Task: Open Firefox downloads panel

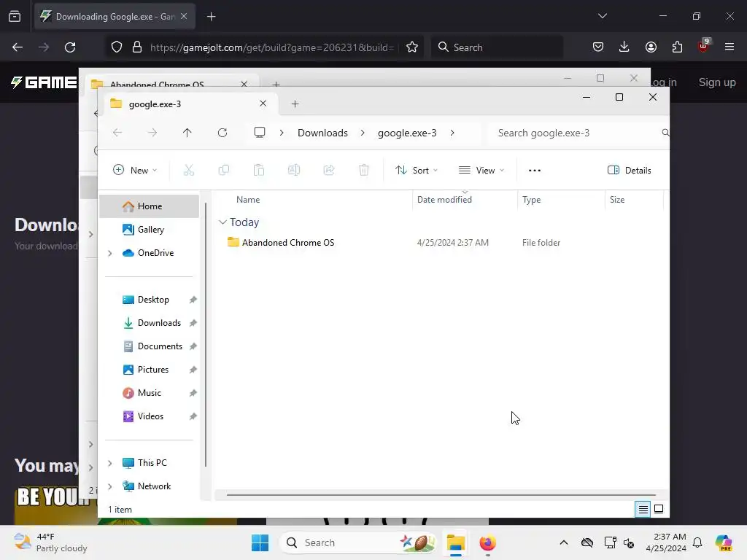Action: [624, 47]
